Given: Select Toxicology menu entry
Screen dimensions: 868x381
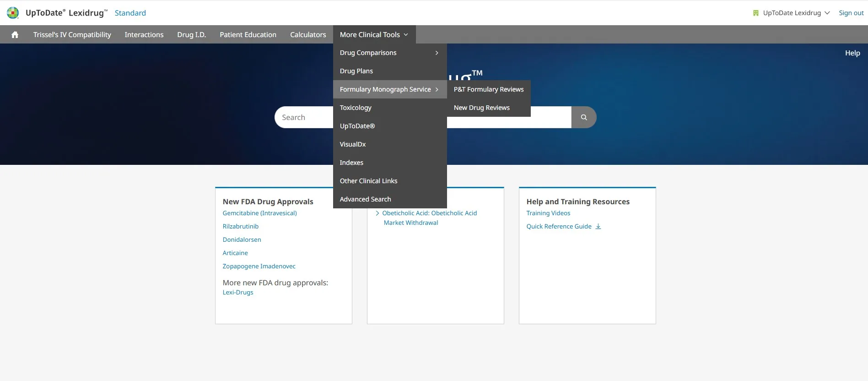Looking at the screenshot, I should pos(390,108).
